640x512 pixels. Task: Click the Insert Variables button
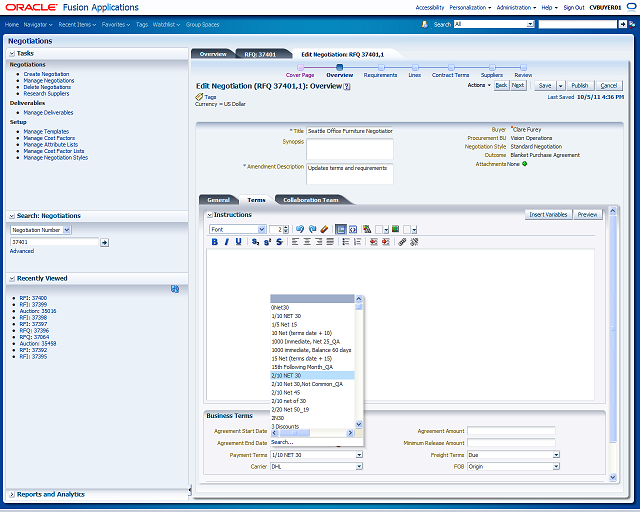pos(548,215)
